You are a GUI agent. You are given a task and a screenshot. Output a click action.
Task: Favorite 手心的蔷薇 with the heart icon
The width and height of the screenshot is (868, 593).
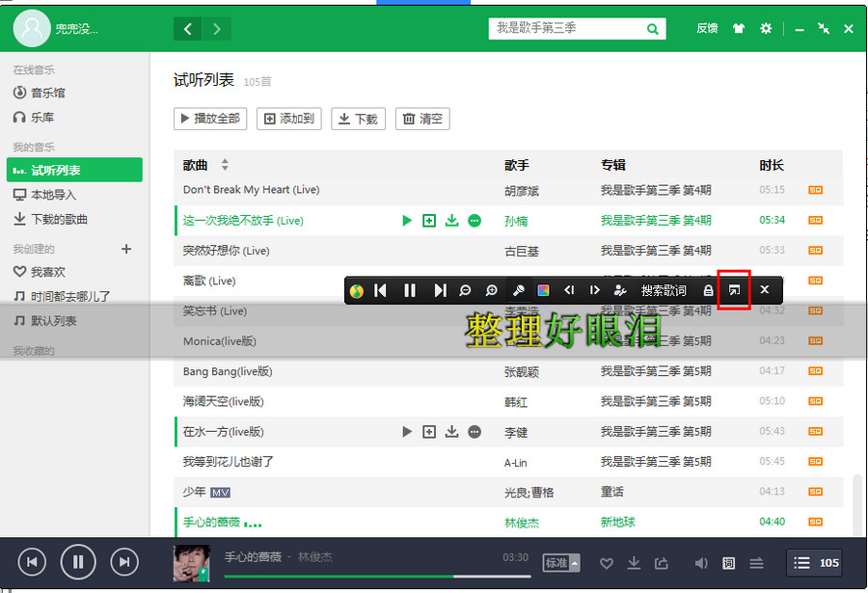click(x=607, y=562)
